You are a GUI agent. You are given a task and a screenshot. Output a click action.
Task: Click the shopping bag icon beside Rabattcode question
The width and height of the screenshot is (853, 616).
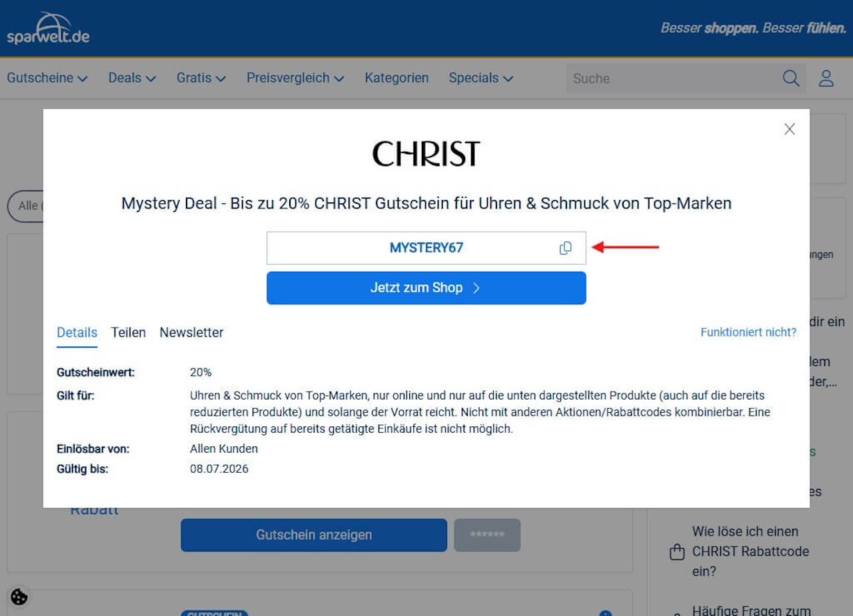pos(677,552)
